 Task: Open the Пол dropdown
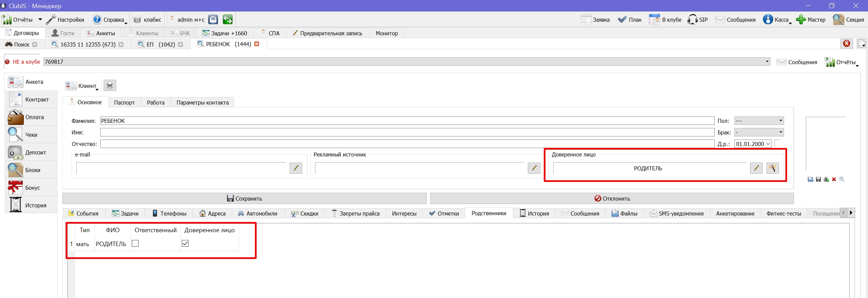pos(759,121)
